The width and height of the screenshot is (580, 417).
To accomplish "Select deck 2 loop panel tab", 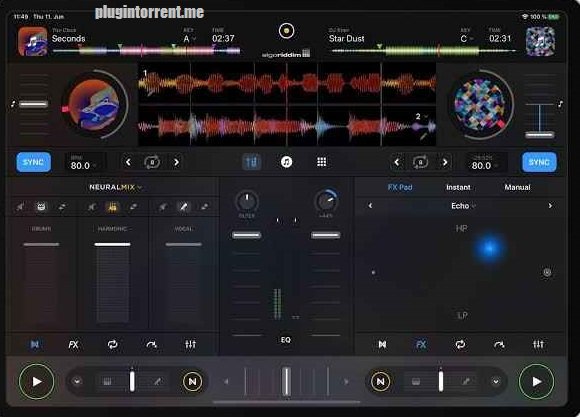I will (x=460, y=344).
